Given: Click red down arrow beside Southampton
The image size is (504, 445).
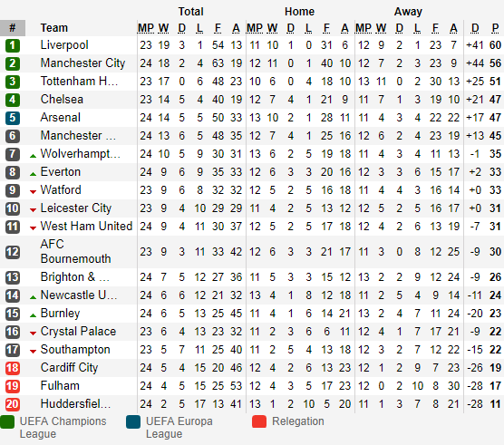Looking at the screenshot, I should pyautogui.click(x=33, y=351).
